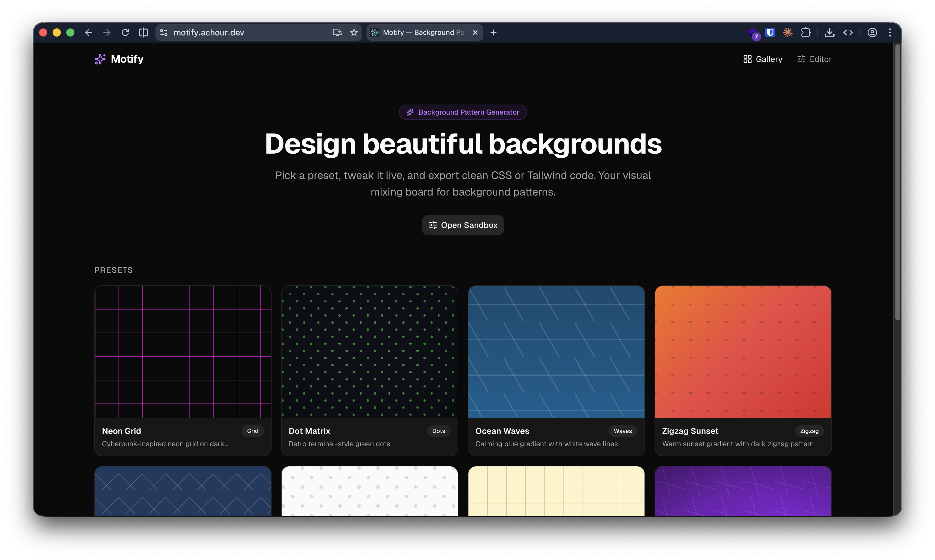Click the sparkle icon in the Background Pattern Generator badge
This screenshot has height=560, width=935.
[410, 112]
